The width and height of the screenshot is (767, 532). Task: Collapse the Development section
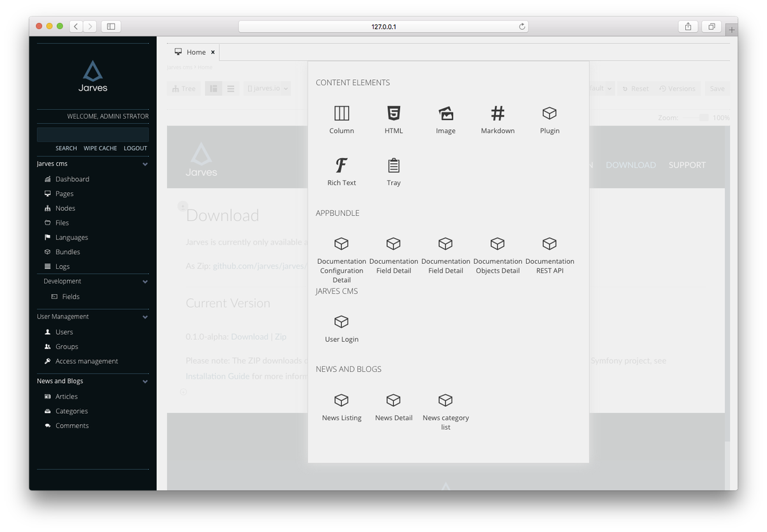(145, 282)
